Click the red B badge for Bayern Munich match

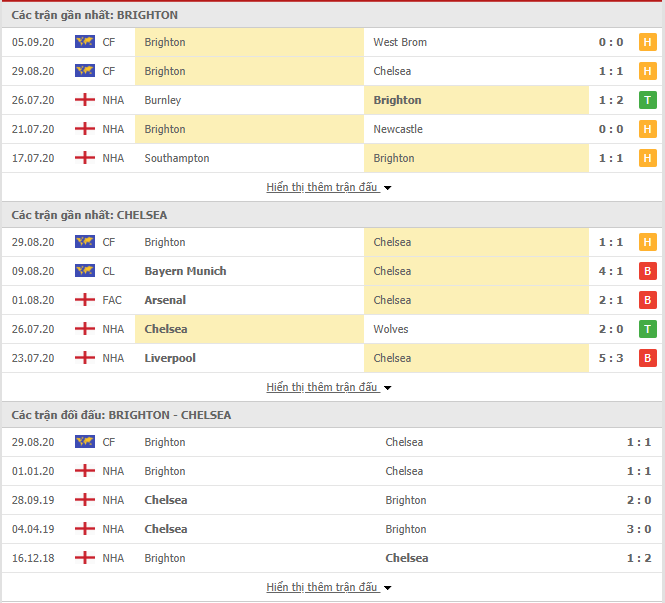click(647, 271)
